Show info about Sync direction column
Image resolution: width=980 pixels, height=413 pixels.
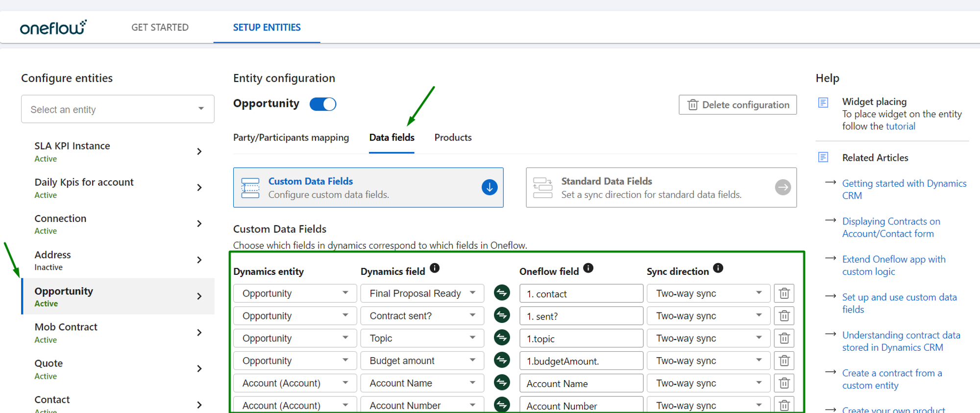point(718,268)
